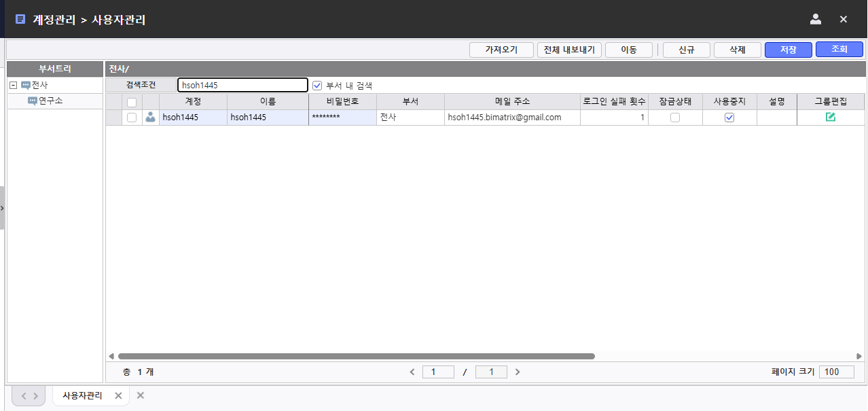Click the 조회 search button
868x411 pixels.
(x=839, y=50)
